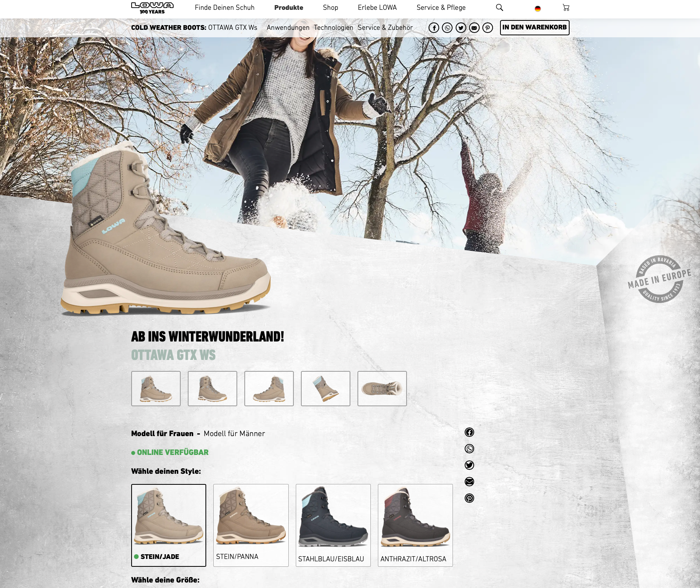
Task: Share on Facebook from sub-navigation bar
Action: [434, 27]
